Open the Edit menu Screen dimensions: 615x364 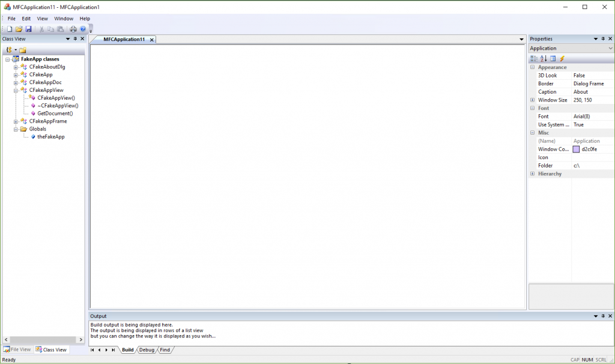click(x=26, y=19)
